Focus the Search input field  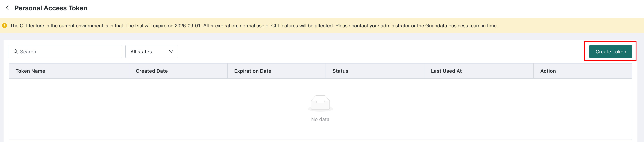coord(65,52)
